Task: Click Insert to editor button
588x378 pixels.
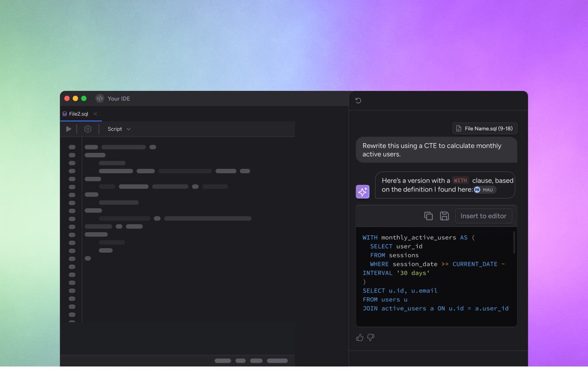Action: [483, 216]
